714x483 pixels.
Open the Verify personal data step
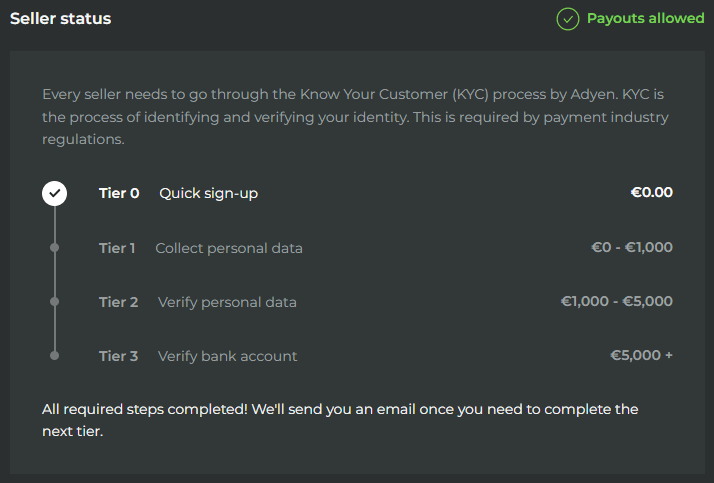click(x=227, y=302)
